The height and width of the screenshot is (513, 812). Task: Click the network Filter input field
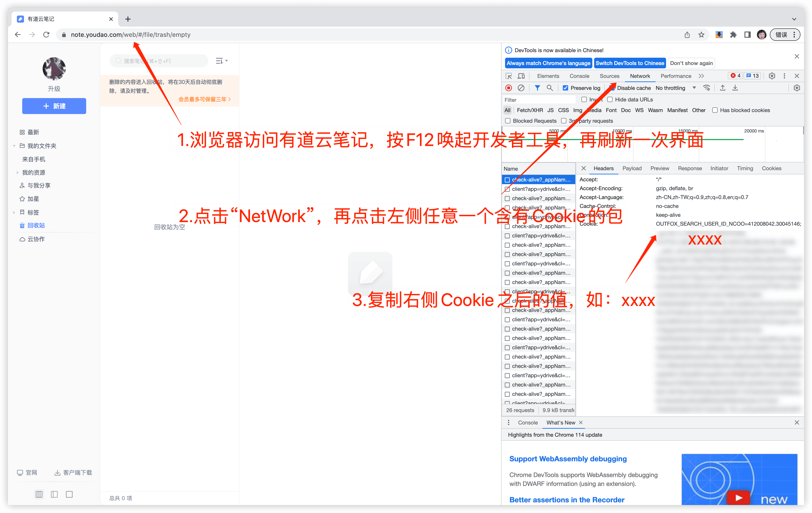point(539,100)
